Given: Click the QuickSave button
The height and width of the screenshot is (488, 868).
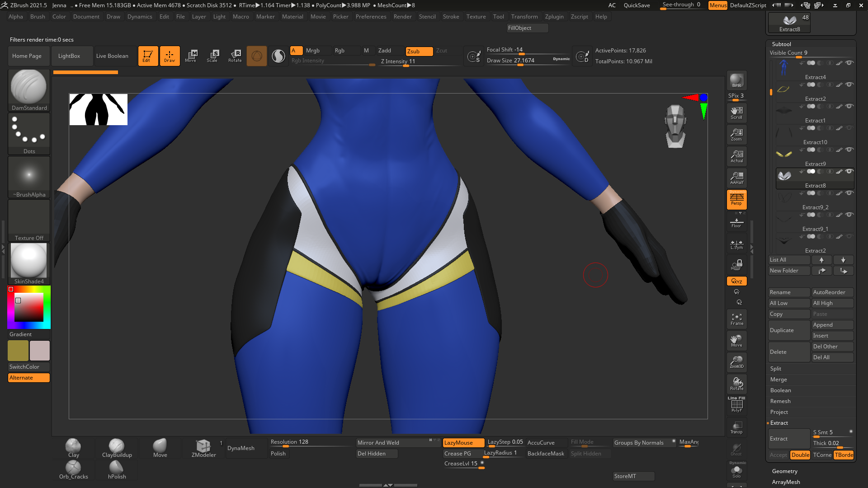Looking at the screenshot, I should coord(637,5).
